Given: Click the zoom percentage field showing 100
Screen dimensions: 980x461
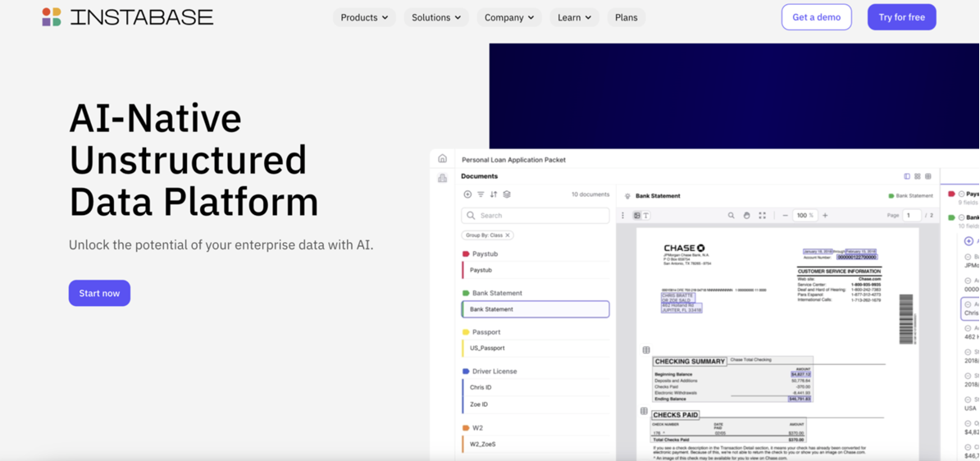Looking at the screenshot, I should coord(805,215).
